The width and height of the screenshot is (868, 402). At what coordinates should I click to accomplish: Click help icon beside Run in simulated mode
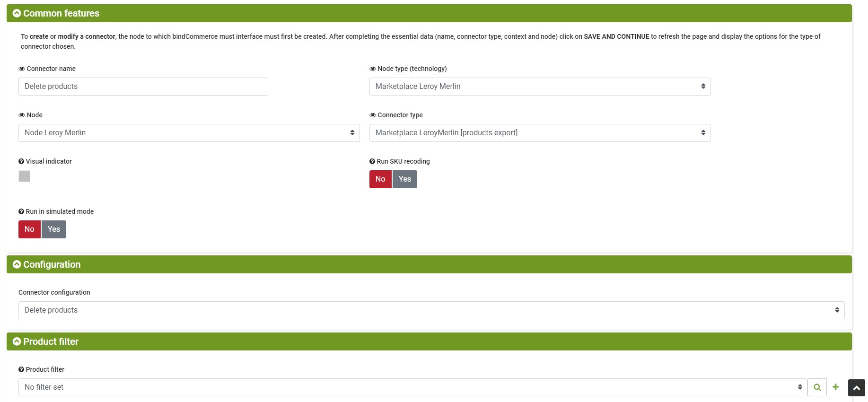[x=21, y=211]
